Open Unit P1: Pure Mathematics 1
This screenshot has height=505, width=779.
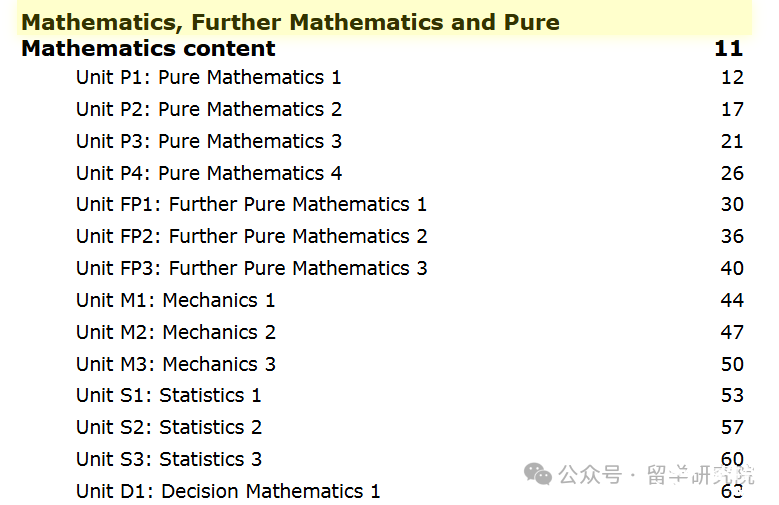click(x=209, y=78)
